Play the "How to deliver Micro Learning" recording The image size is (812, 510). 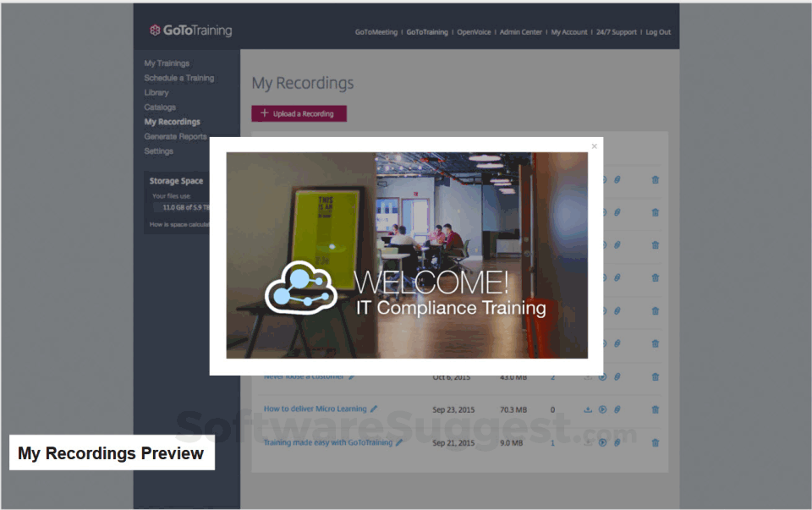(x=602, y=409)
